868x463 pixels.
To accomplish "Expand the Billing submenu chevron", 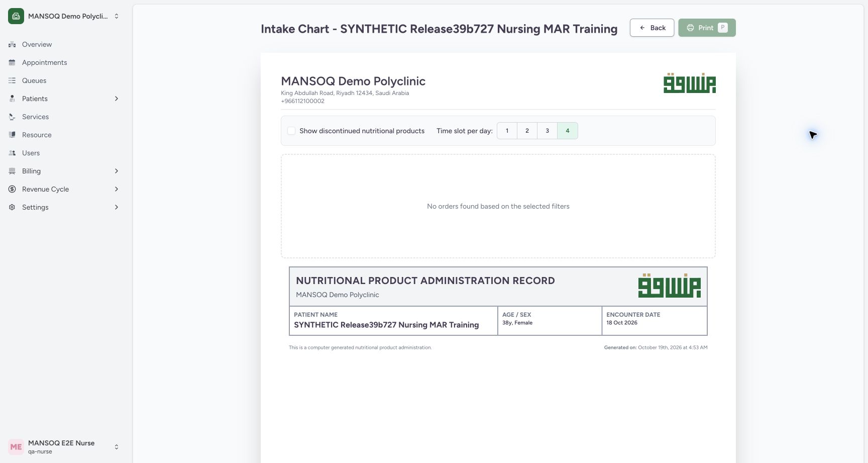I will point(117,171).
